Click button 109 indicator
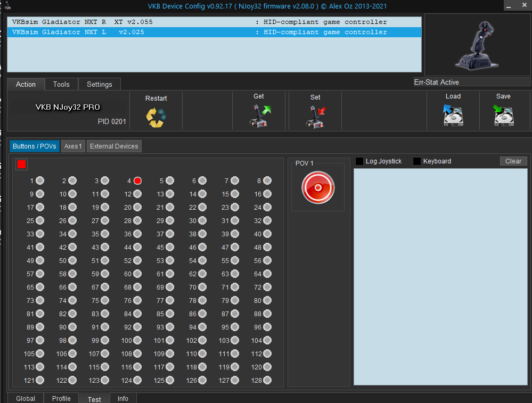The image size is (532, 403). click(x=170, y=354)
